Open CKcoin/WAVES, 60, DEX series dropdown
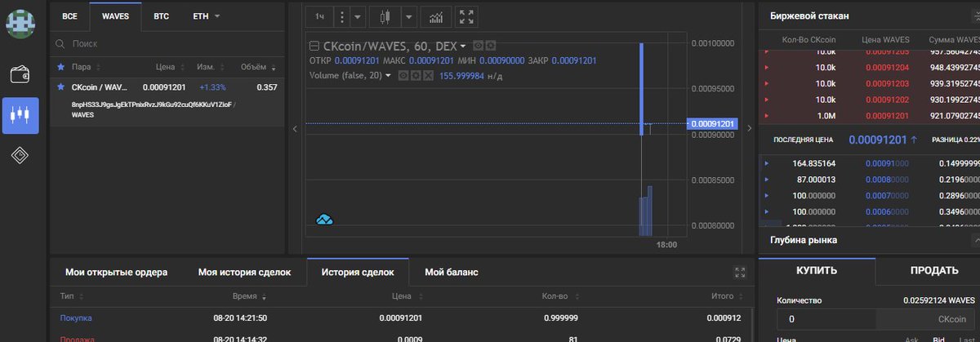 coord(462,47)
